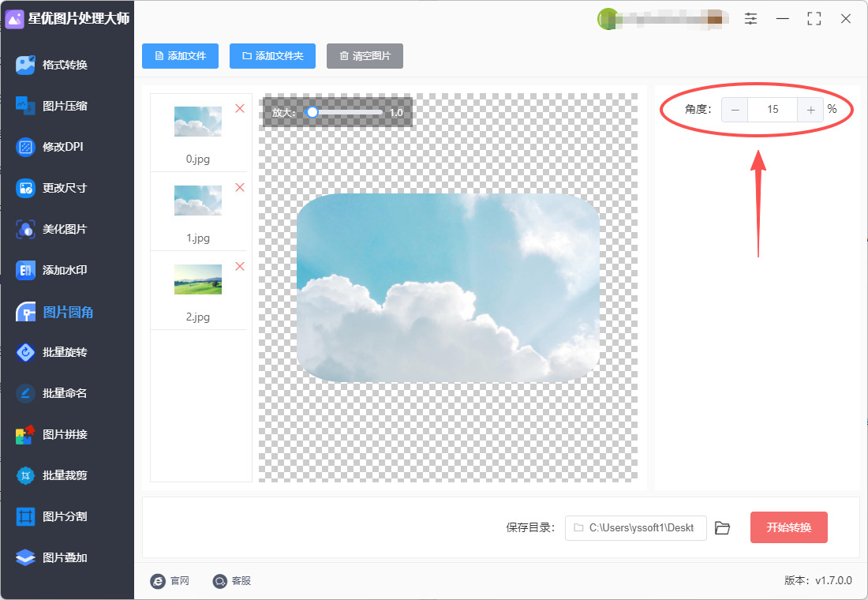
Task: Increase the angle value with plus
Action: (810, 110)
